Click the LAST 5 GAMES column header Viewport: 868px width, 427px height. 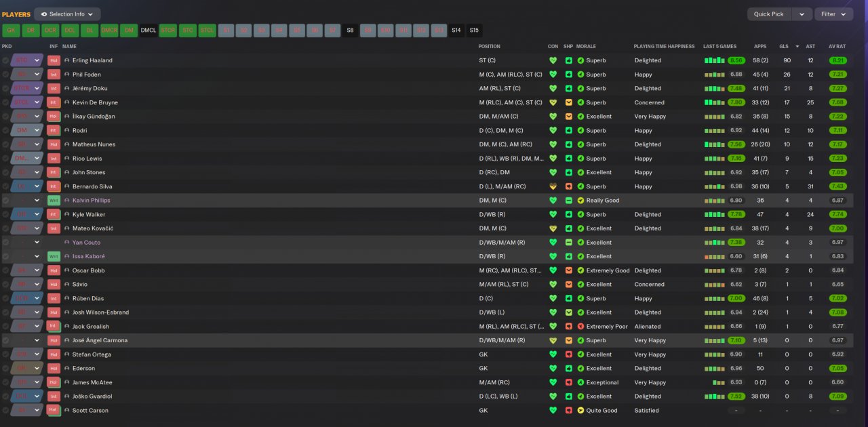[720, 46]
